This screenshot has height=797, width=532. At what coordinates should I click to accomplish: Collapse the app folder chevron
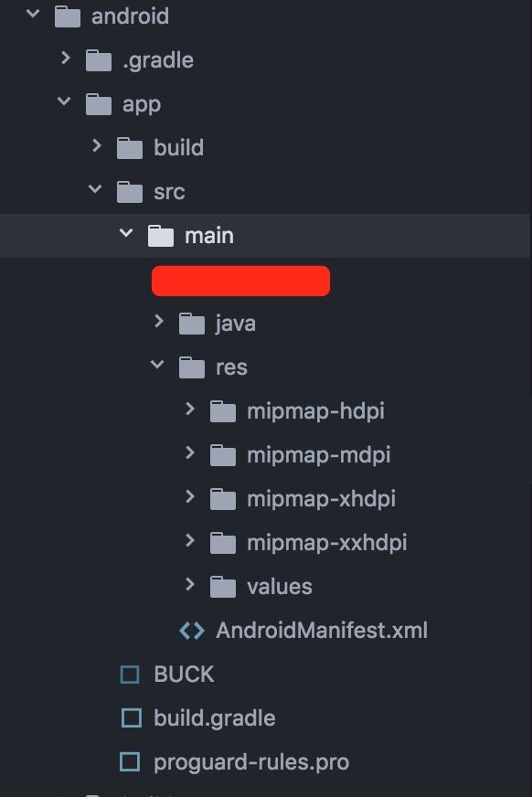[64, 101]
